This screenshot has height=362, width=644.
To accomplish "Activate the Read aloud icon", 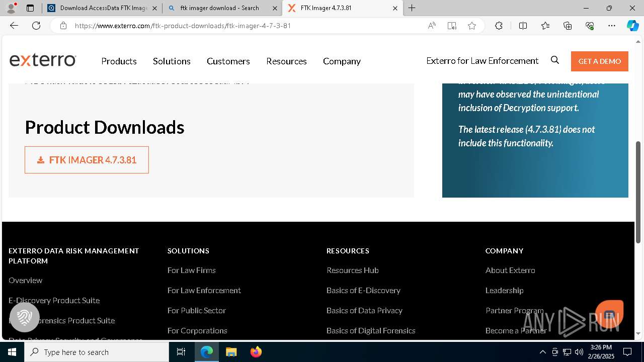I will 432,26.
